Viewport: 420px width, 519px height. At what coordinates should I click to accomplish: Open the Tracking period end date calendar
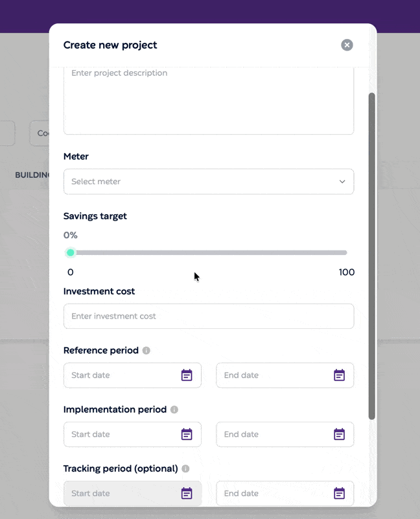click(x=339, y=493)
